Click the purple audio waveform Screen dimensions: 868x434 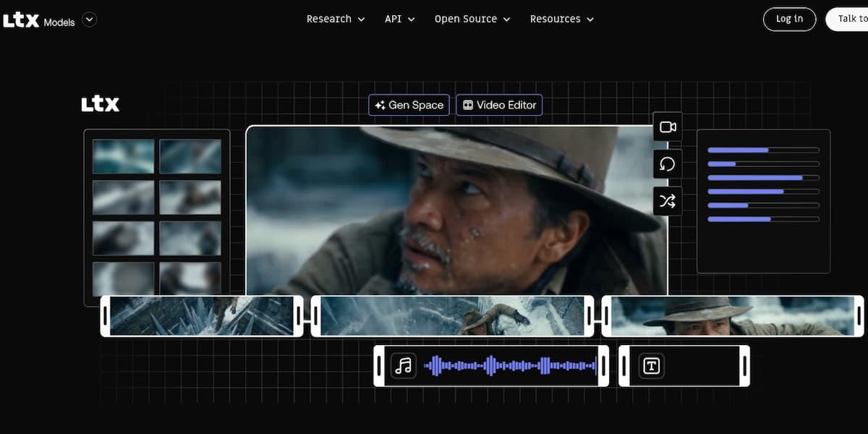pos(510,366)
